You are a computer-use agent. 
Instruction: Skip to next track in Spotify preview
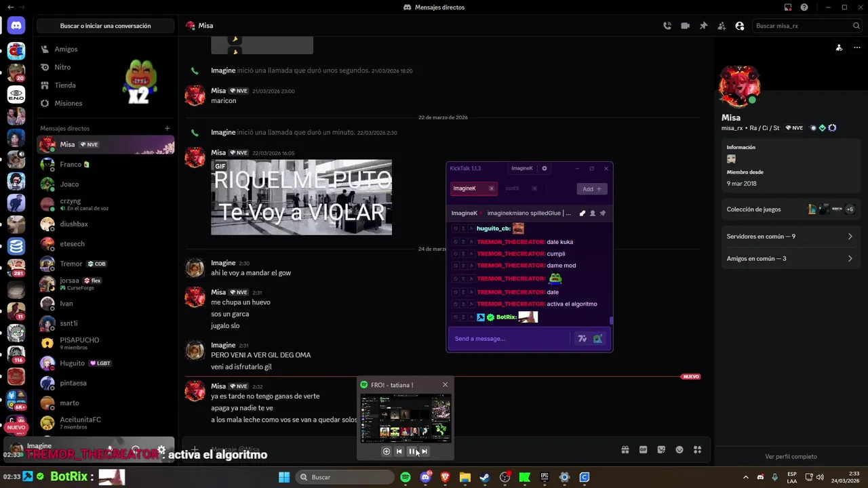pos(425,451)
